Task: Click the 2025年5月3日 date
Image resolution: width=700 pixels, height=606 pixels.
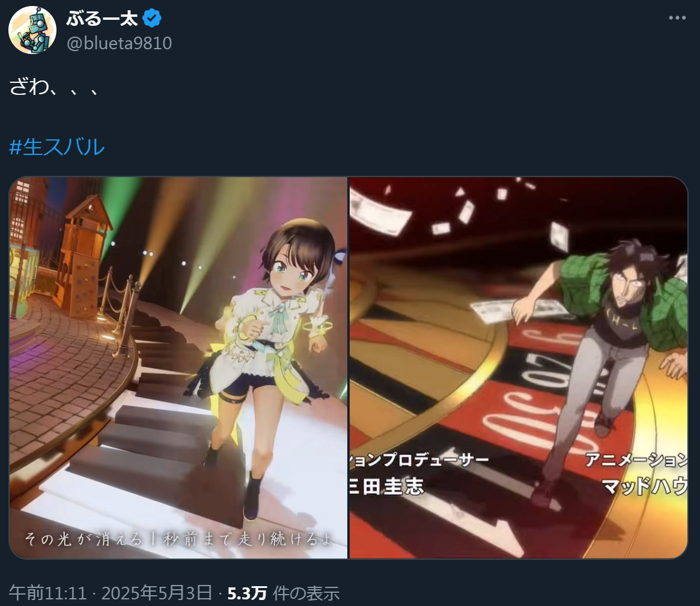Action: click(157, 593)
